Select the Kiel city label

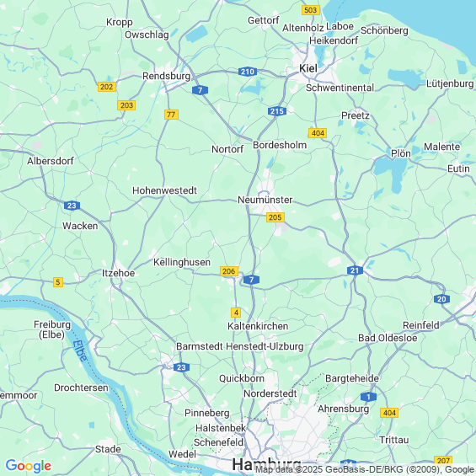(x=308, y=68)
